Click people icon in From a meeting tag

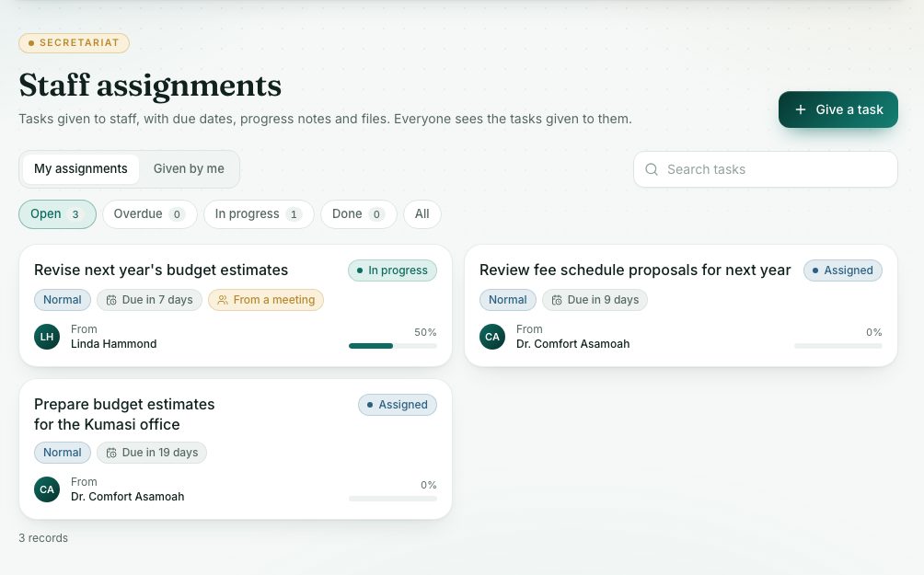[222, 300]
